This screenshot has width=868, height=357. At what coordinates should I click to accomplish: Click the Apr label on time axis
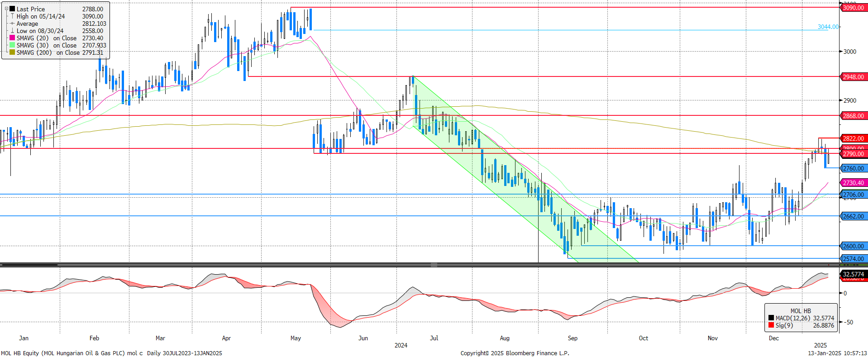tap(226, 338)
